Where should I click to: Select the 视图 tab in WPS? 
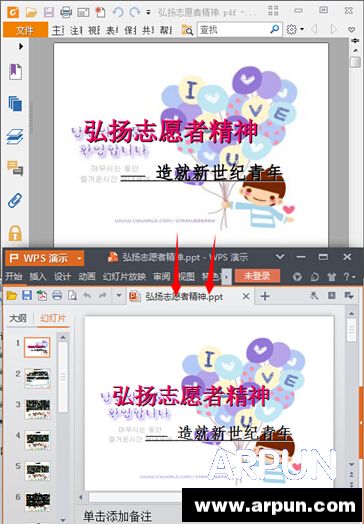click(x=186, y=276)
